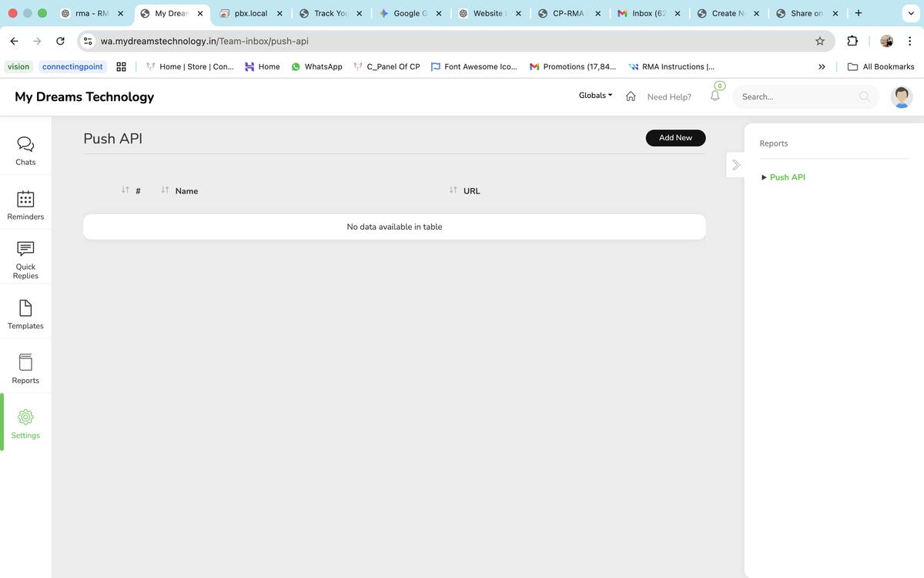This screenshot has height=578, width=924.
Task: Click the Add New button
Action: [x=675, y=138]
